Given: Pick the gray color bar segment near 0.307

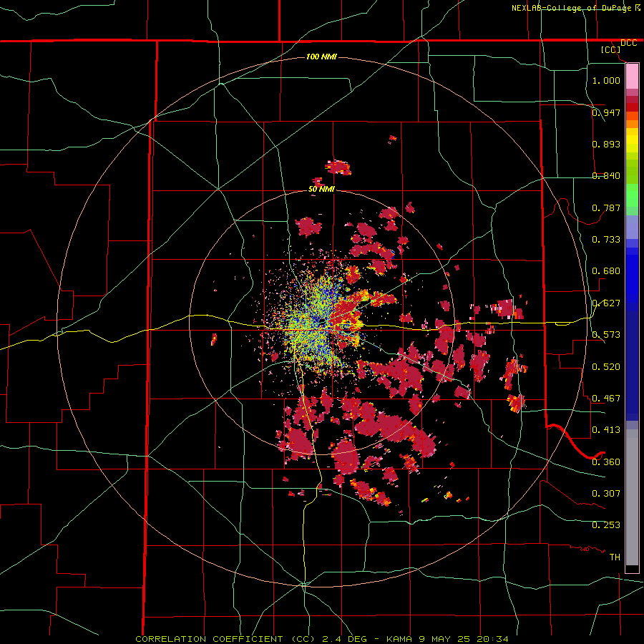Looking at the screenshot, I should [x=632, y=497].
